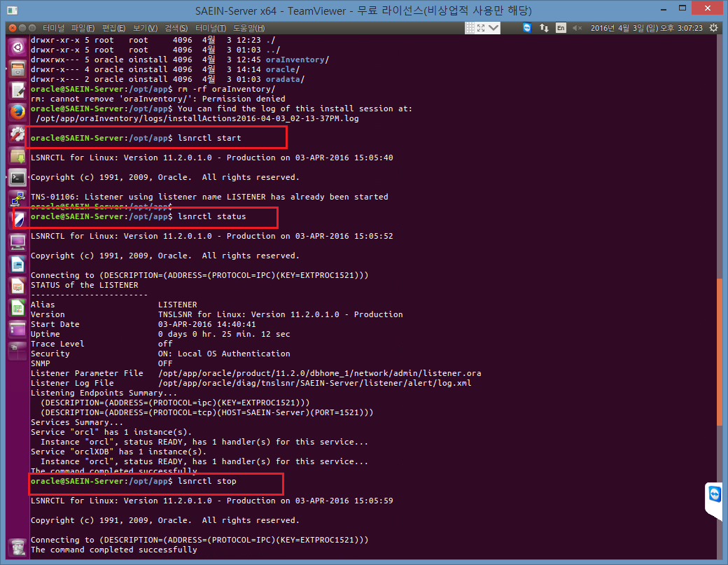Open the 파일(F) menu
The image size is (728, 565).
tap(83, 28)
